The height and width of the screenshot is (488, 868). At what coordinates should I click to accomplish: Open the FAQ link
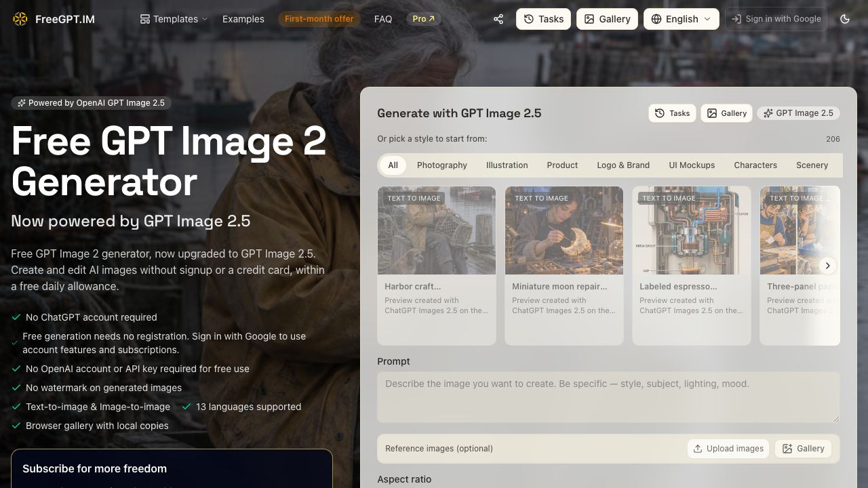pos(383,19)
